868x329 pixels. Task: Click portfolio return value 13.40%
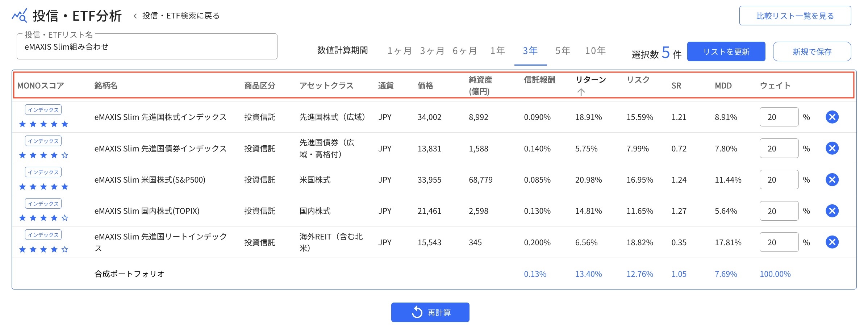pyautogui.click(x=589, y=274)
